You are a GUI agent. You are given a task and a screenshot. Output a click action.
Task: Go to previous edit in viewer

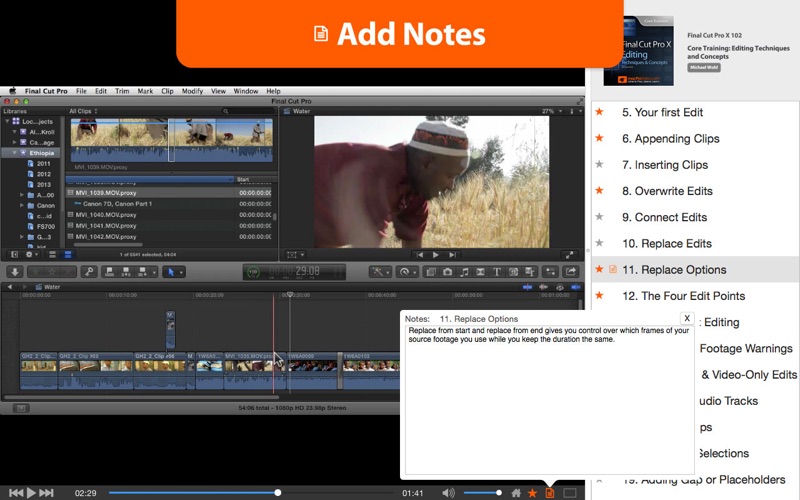click(x=419, y=255)
